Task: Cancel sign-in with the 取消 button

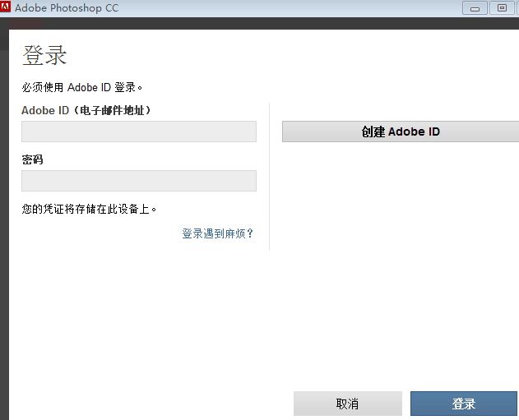Action: pos(348,404)
